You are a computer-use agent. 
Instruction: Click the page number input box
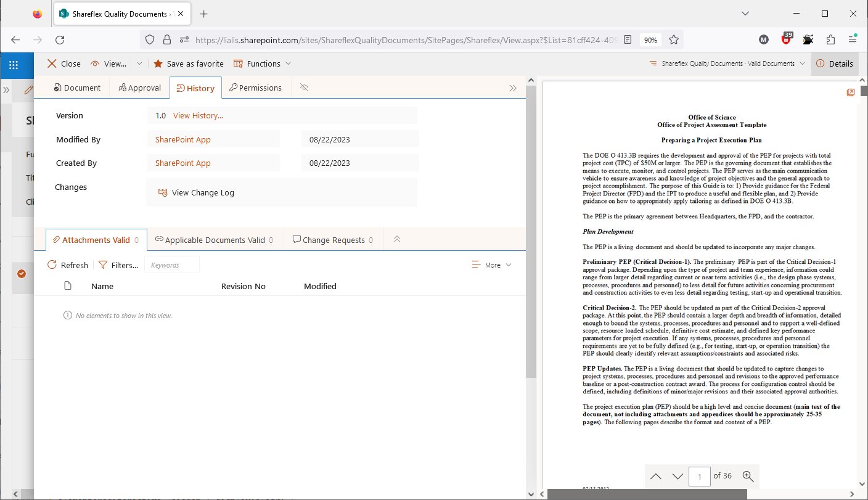[700, 476]
